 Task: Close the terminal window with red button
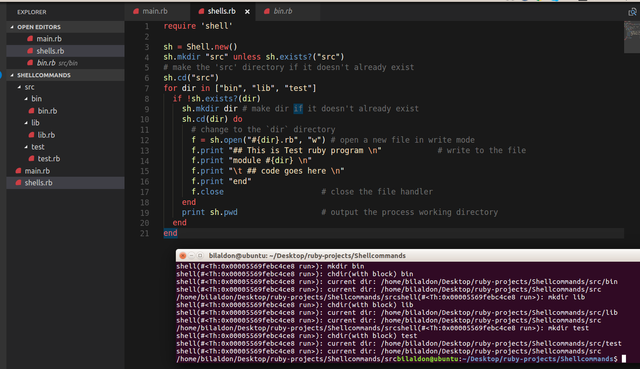tap(183, 256)
